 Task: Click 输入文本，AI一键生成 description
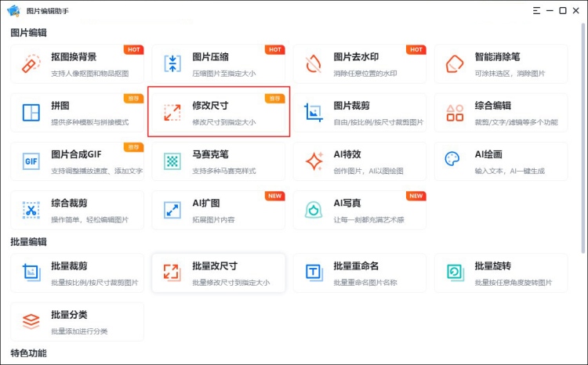point(510,171)
